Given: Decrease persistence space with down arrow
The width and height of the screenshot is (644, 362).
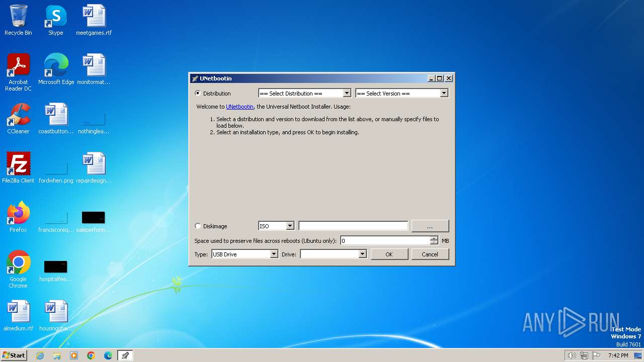Looking at the screenshot, I should coord(434,243).
